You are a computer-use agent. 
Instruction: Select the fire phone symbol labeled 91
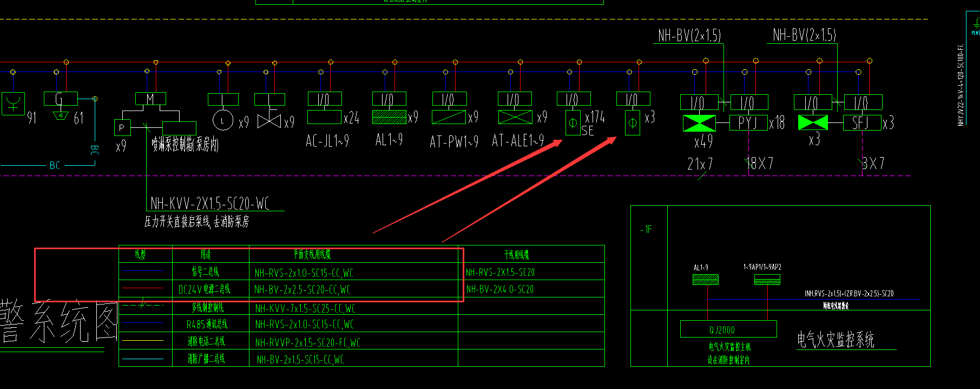(13, 103)
